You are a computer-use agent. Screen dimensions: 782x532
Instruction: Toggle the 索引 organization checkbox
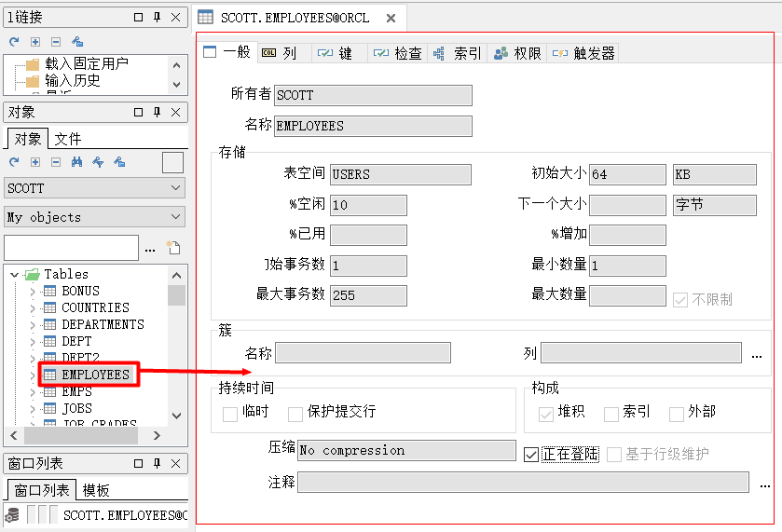coord(611,414)
